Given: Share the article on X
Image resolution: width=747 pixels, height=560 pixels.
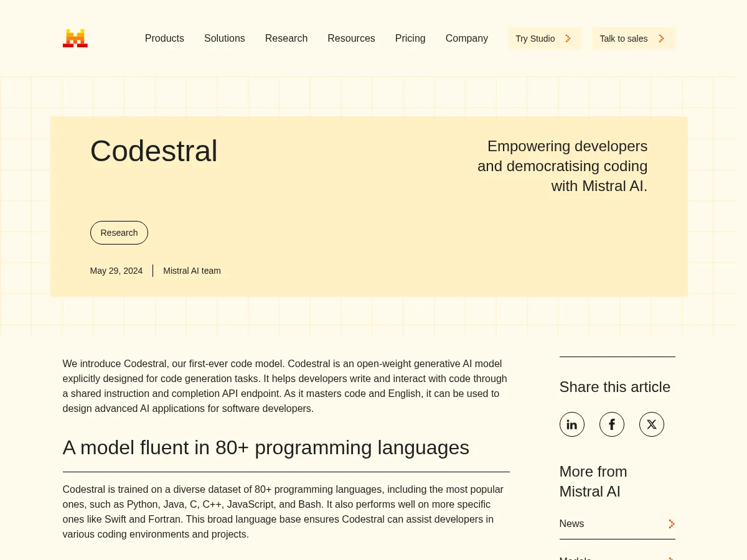Looking at the screenshot, I should (x=651, y=424).
